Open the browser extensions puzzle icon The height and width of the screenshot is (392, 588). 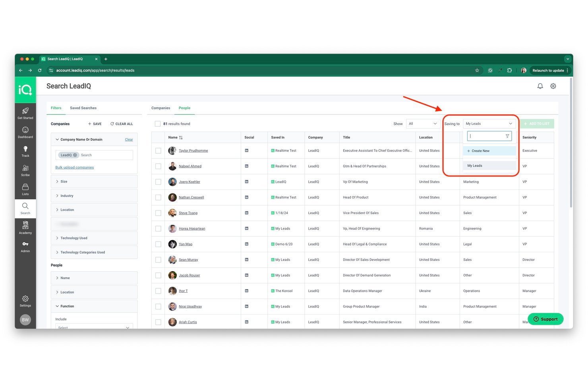tap(509, 70)
